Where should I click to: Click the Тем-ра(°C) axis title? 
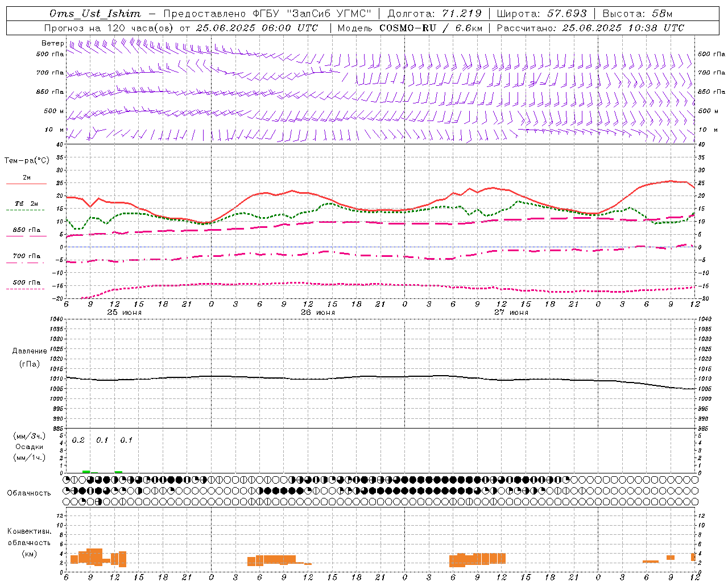coord(27,161)
